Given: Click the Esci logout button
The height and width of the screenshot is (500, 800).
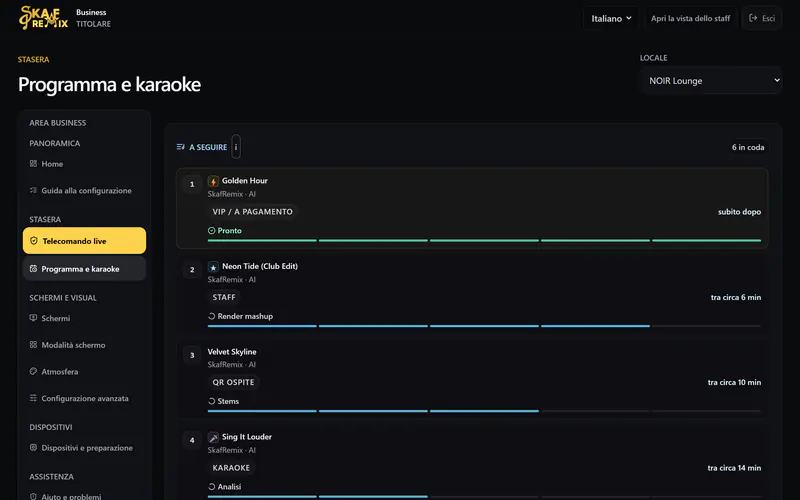Looking at the screenshot, I should coord(762,18).
